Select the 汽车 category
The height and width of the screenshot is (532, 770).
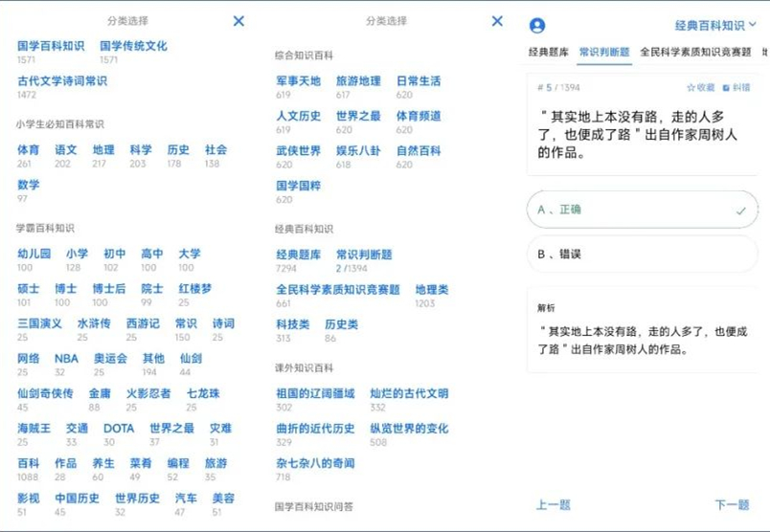pyautogui.click(x=186, y=499)
